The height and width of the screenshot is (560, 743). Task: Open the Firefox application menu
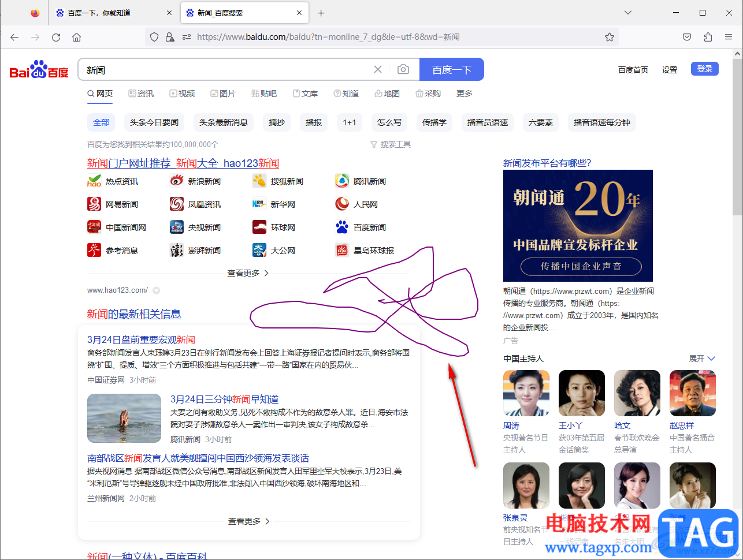pyautogui.click(x=729, y=37)
